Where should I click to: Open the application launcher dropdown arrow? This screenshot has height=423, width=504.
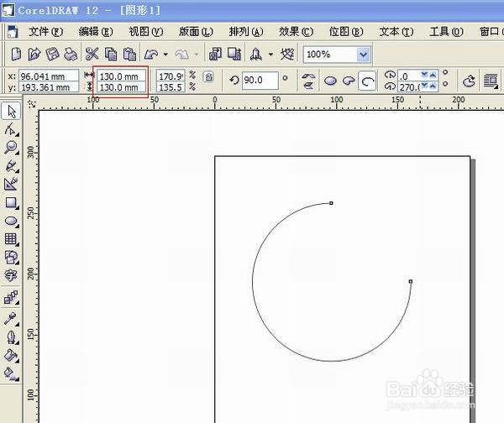click(x=271, y=55)
